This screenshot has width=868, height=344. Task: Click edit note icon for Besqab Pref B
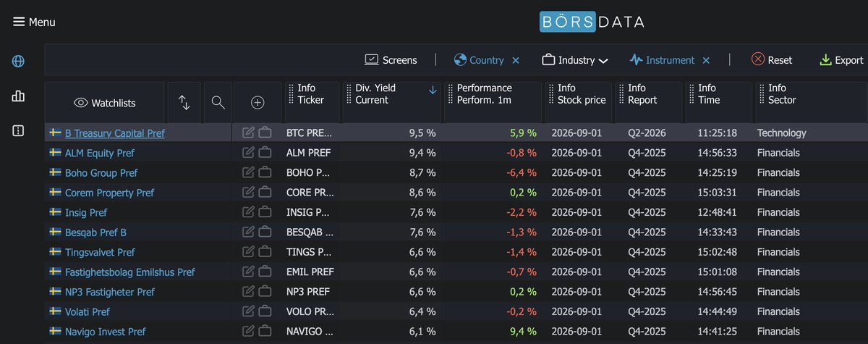pyautogui.click(x=248, y=232)
